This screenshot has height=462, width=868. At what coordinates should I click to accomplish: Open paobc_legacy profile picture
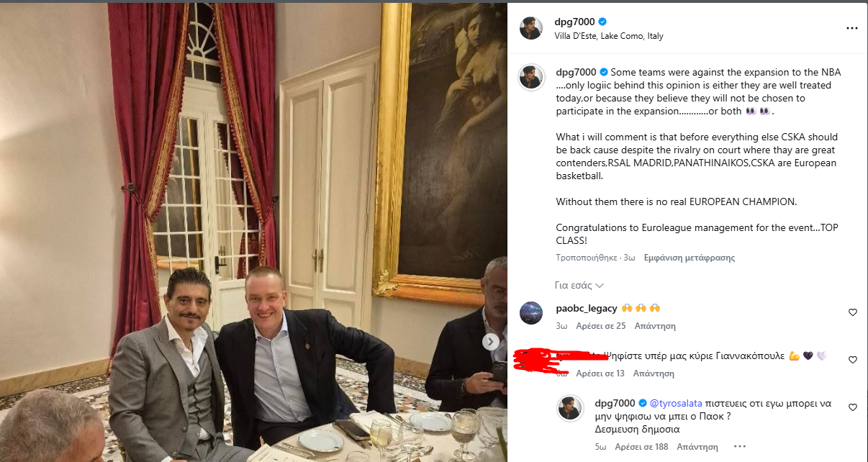[x=531, y=313]
